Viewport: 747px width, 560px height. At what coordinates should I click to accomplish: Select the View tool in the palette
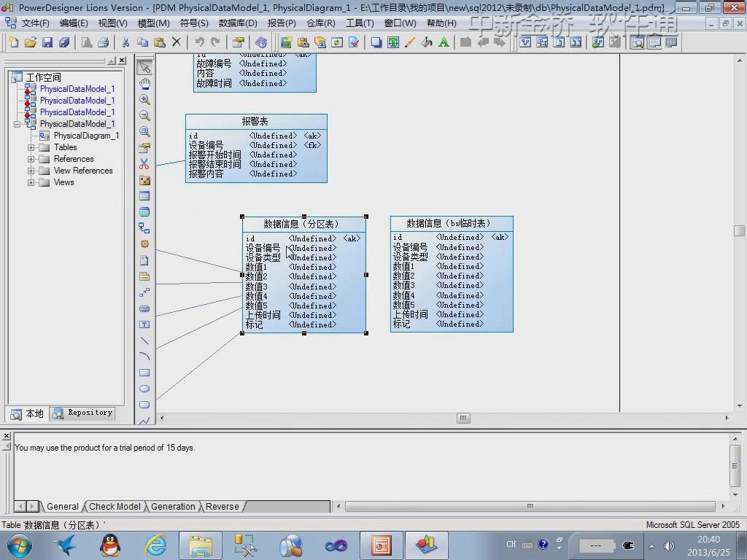[144, 212]
